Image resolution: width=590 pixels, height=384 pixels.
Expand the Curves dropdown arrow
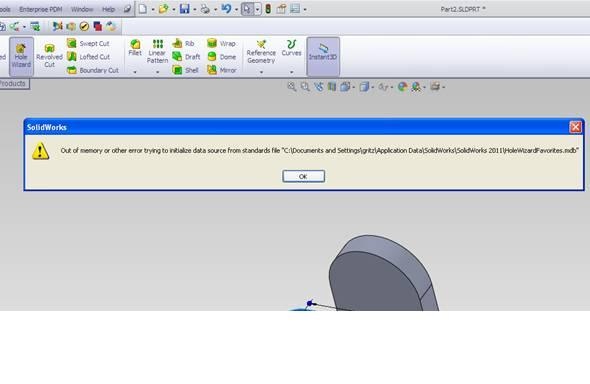click(x=292, y=72)
